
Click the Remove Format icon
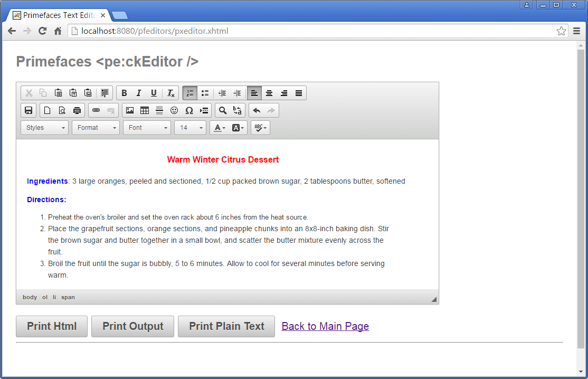[170, 93]
